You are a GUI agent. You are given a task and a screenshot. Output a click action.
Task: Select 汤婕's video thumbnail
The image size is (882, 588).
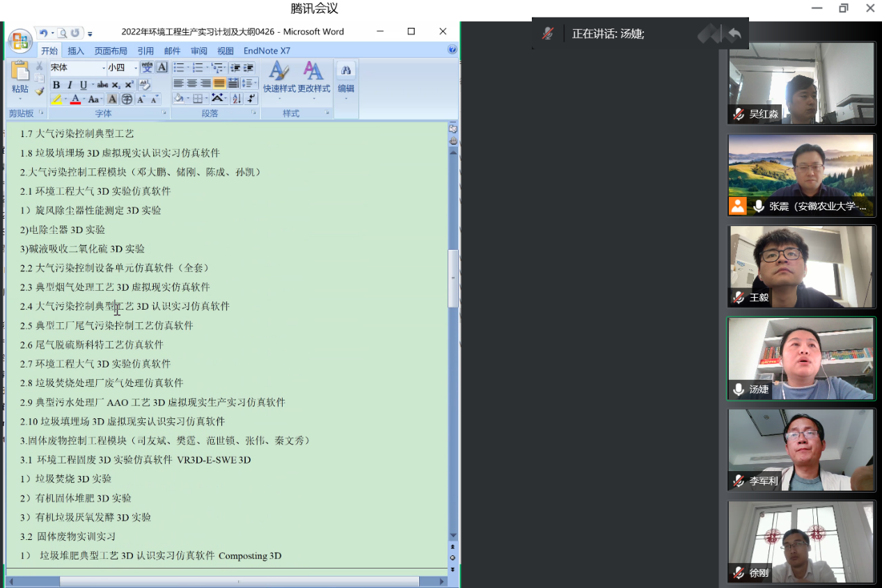(x=801, y=359)
